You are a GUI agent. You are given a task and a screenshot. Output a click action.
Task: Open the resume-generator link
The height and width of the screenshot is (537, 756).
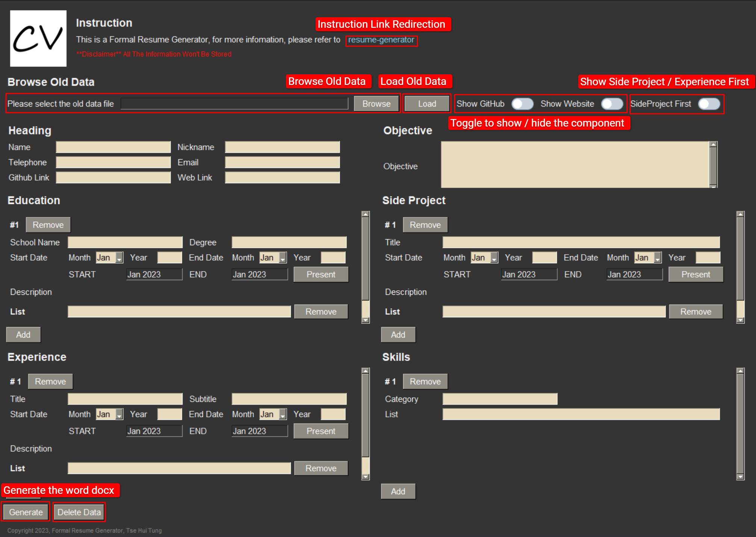(381, 40)
